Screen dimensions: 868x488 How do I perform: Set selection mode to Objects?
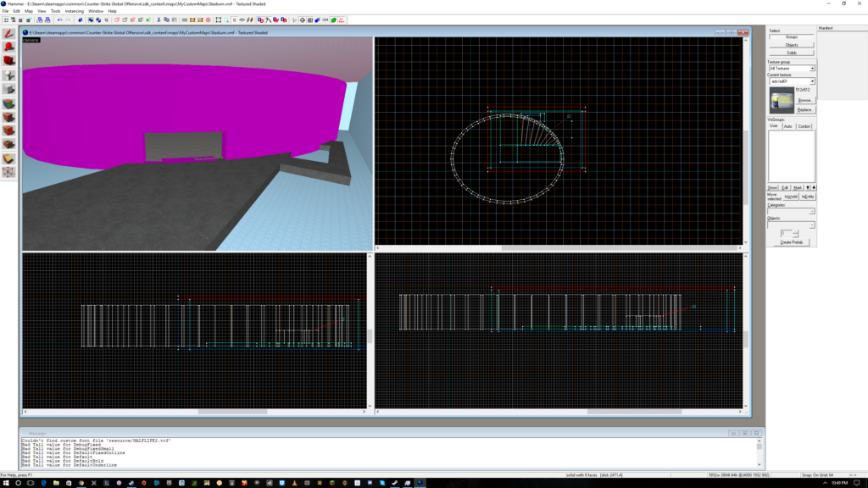click(x=792, y=45)
